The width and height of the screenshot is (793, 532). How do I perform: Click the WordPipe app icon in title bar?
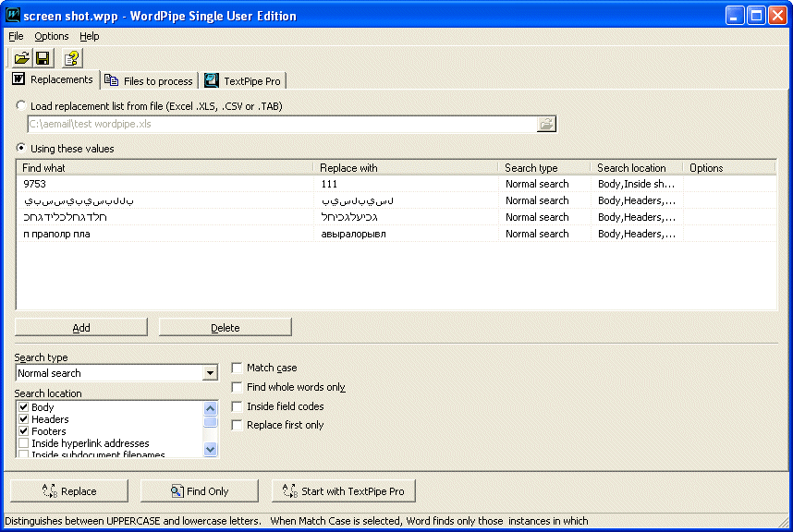tap(13, 15)
